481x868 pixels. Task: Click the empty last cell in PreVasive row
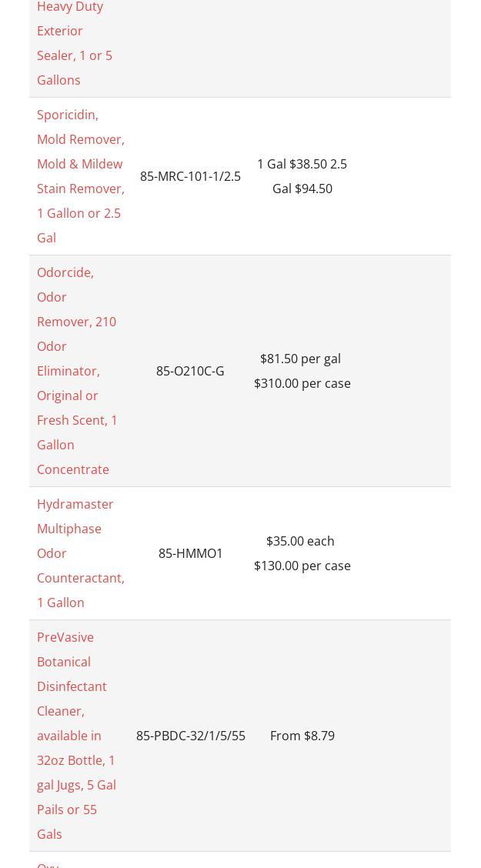pos(405,736)
